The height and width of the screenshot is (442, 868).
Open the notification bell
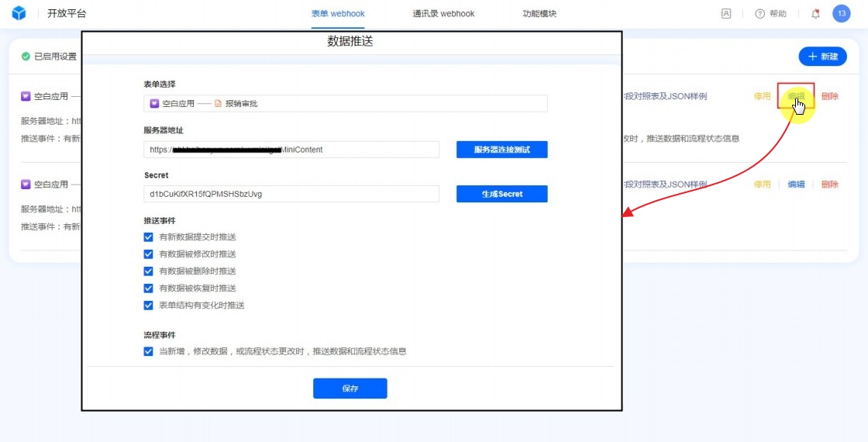pyautogui.click(x=815, y=13)
